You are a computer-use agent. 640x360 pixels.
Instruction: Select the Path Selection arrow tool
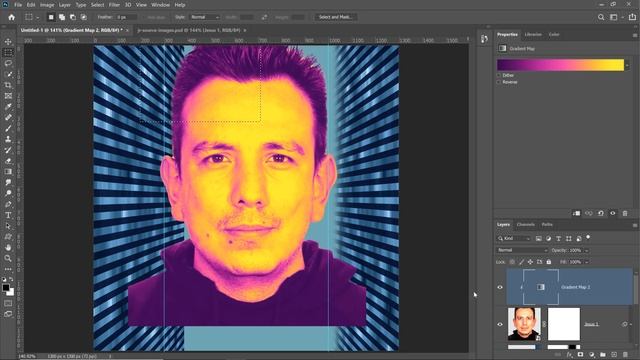(x=8, y=226)
